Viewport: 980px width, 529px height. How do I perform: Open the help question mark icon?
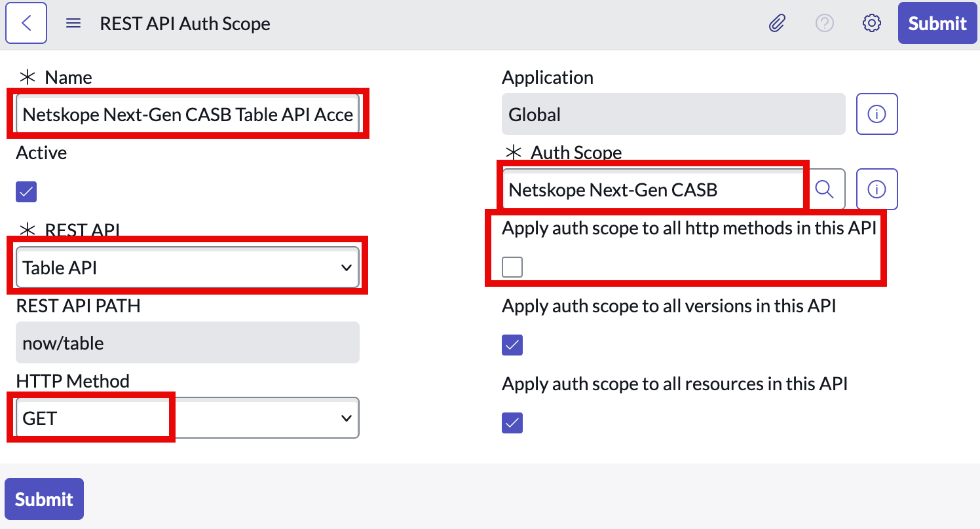[x=824, y=24]
